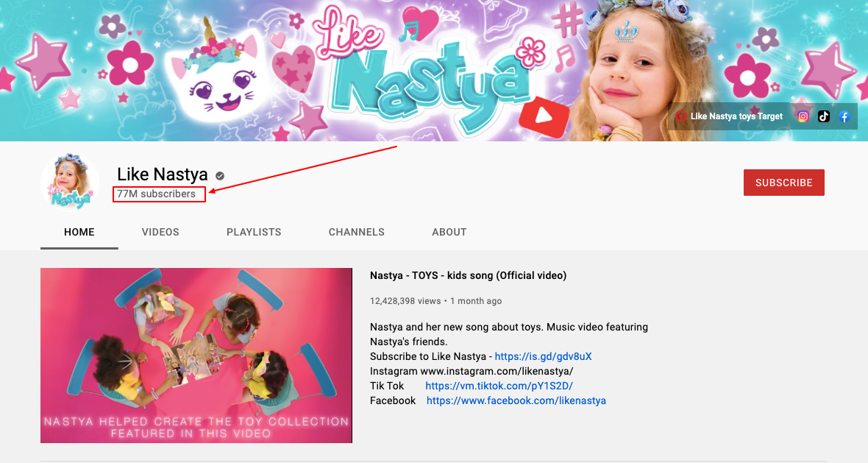Select the HOME tab

[79, 232]
